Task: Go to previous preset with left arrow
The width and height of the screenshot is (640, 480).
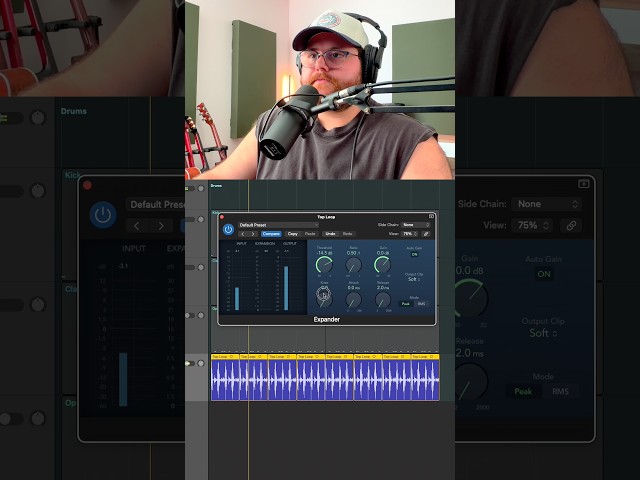Action: (x=243, y=234)
